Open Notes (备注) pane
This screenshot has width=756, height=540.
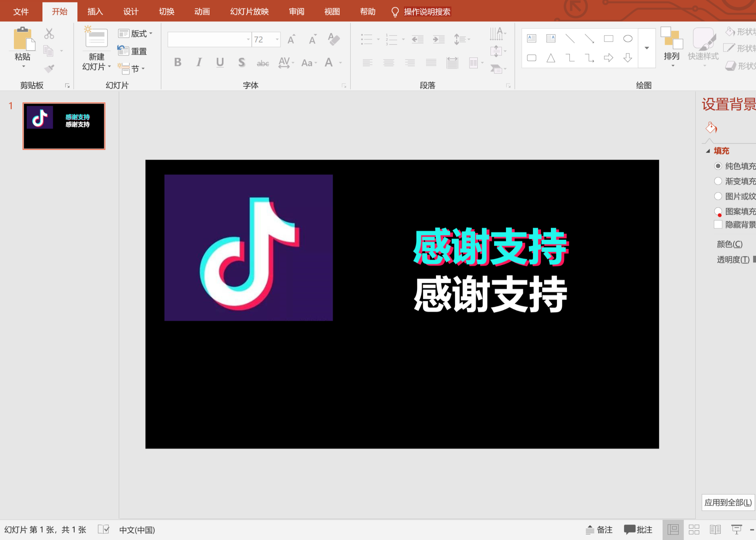coord(599,530)
